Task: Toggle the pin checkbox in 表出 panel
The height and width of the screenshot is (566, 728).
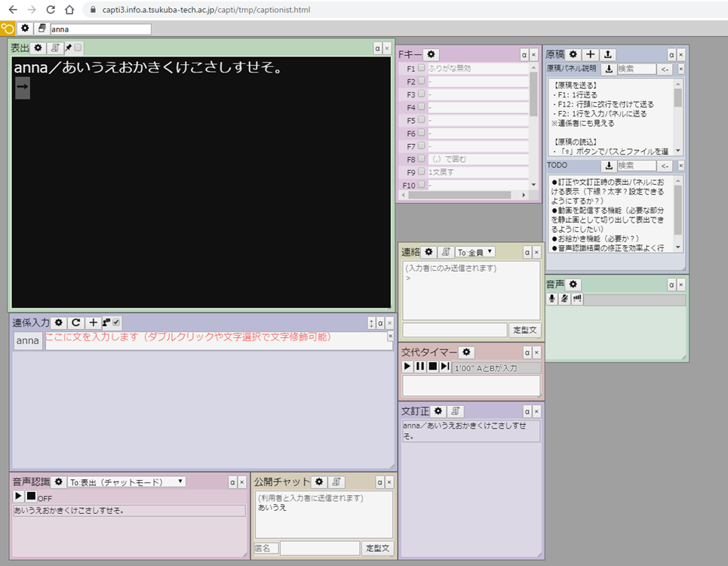Action: pos(78,48)
